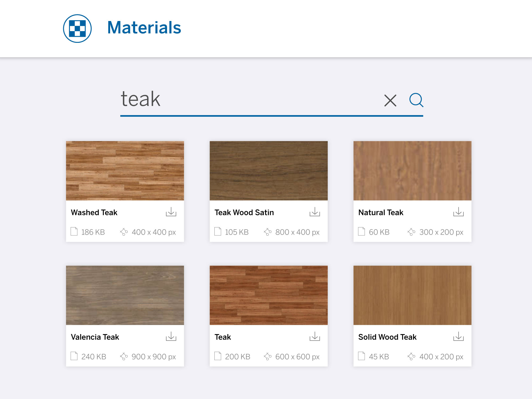Click the Materials heading text
This screenshot has height=399, width=532.
144,27
